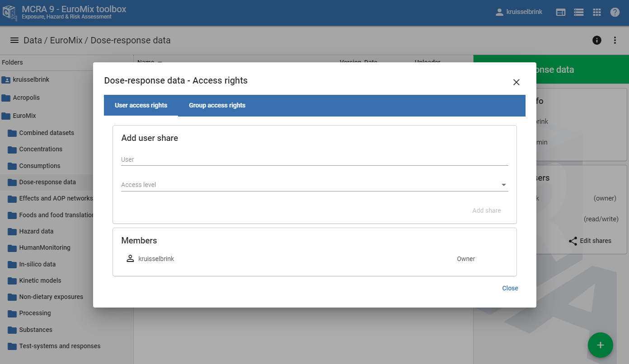Click the User input field
The width and height of the screenshot is (629, 364).
[314, 159]
